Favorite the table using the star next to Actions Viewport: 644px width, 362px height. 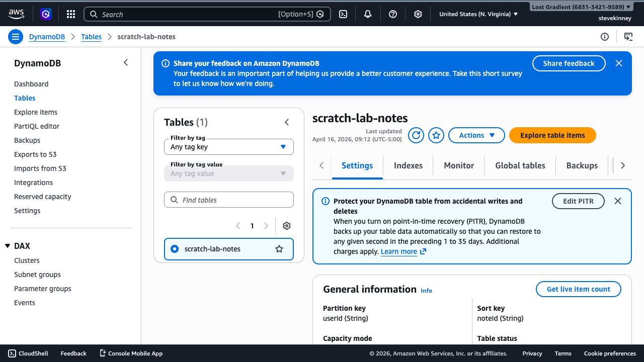(436, 135)
